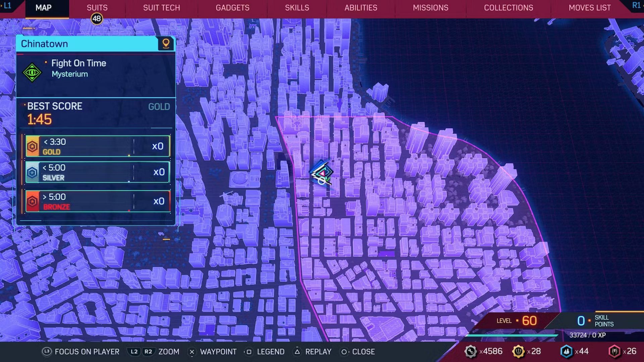Click the waypoint pin icon for Chinatown
644x362 pixels.
pyautogui.click(x=167, y=43)
